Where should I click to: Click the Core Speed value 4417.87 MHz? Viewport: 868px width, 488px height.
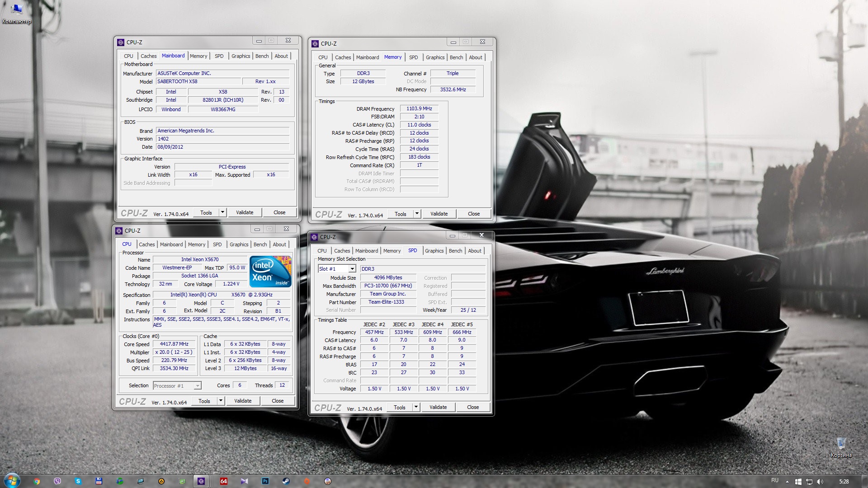174,344
